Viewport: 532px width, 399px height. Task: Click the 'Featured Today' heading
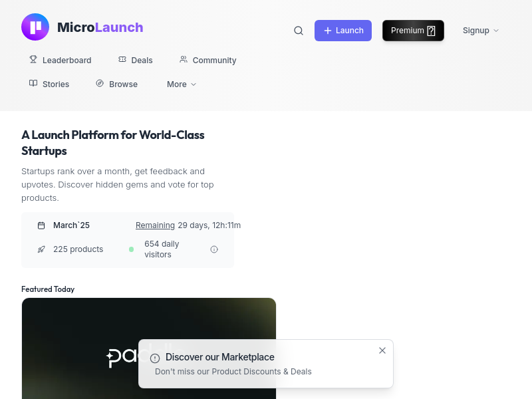click(x=48, y=289)
